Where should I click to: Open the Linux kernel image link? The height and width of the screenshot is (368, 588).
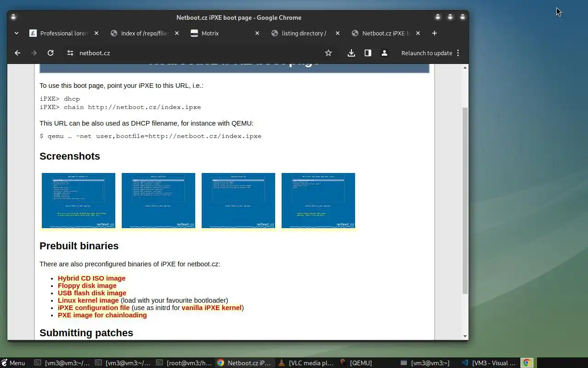point(88,300)
